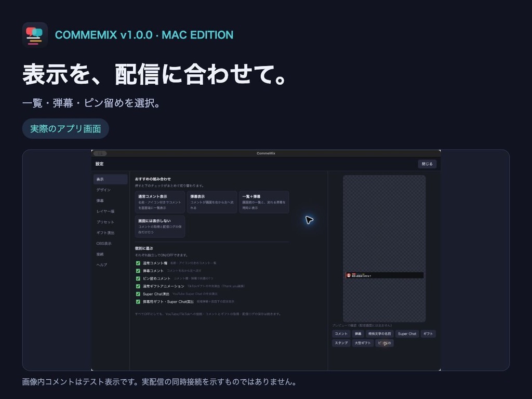Toggle the 弾幕コメント checkbox

138,271
